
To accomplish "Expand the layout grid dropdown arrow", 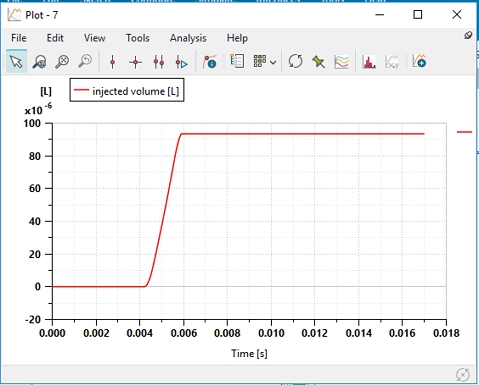I will pos(273,62).
